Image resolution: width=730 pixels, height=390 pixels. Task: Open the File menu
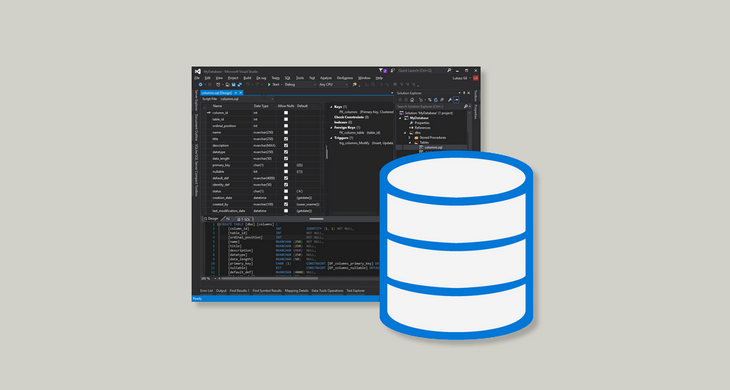[x=197, y=78]
